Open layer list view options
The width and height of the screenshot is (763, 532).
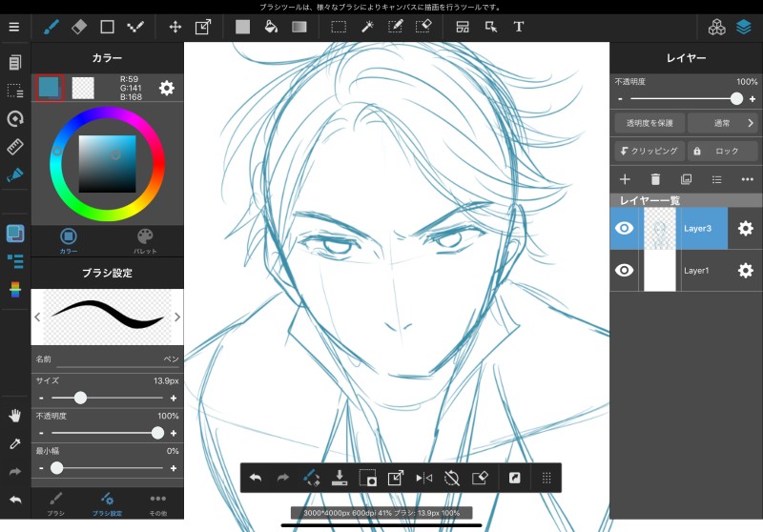point(717,179)
